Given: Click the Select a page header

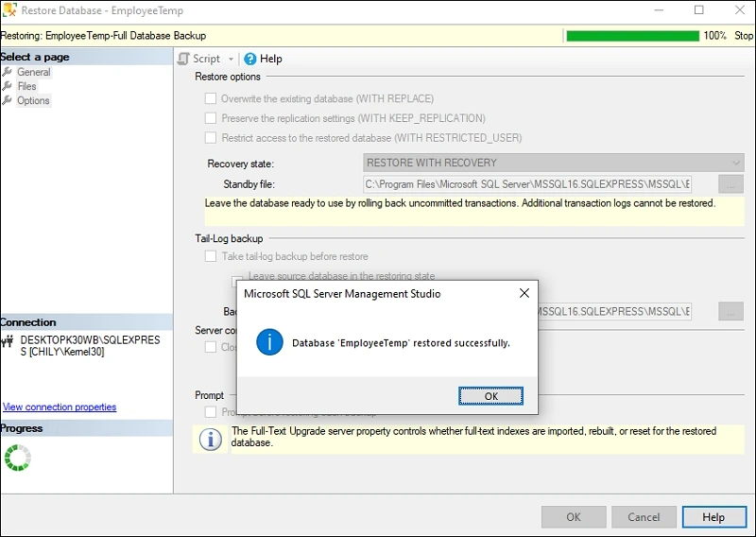Looking at the screenshot, I should click(x=86, y=57).
